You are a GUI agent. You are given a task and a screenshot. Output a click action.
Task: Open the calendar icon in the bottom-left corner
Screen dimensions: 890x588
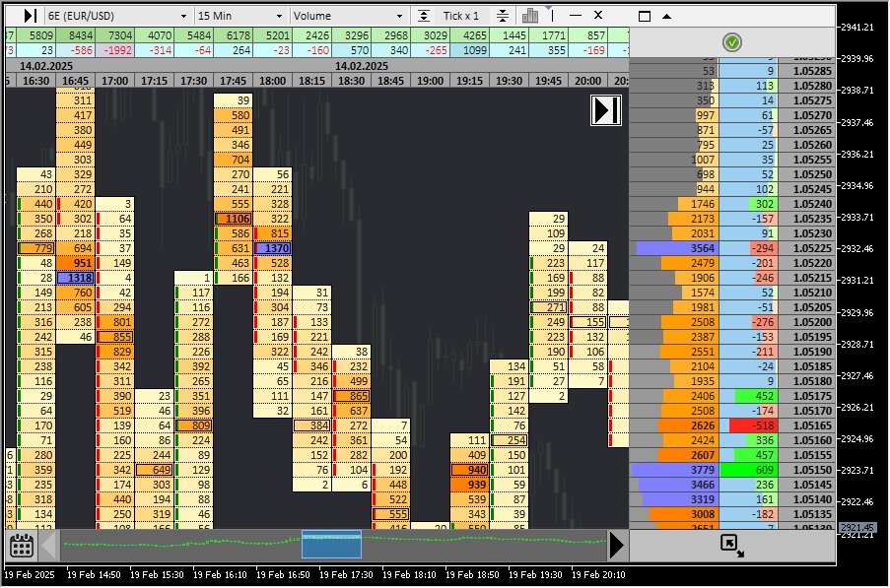coord(22,544)
